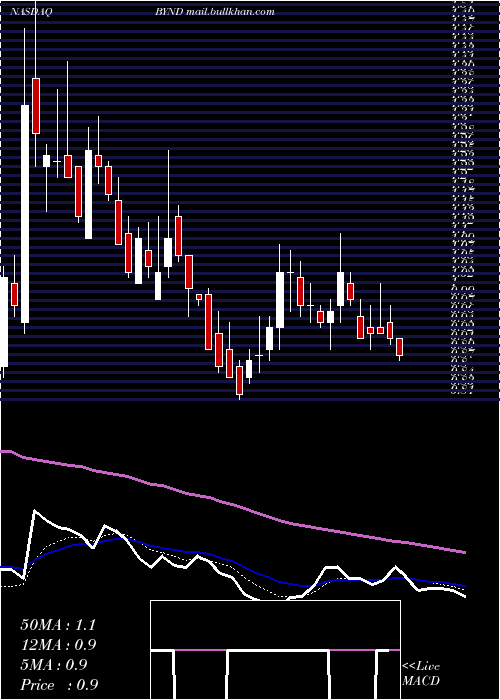The width and height of the screenshot is (500, 700).
Task: Click the BYND mail.bullkhan.com title text
Action: 215,12
